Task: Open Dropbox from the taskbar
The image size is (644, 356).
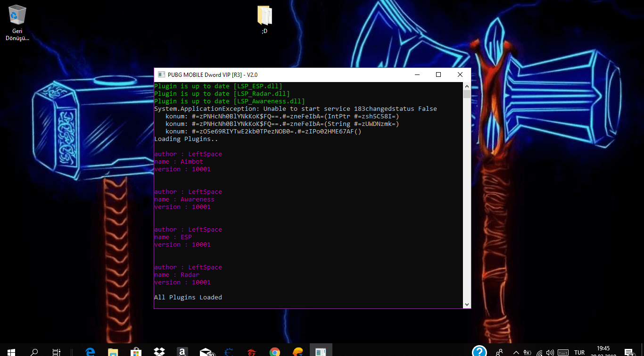Action: [159, 352]
